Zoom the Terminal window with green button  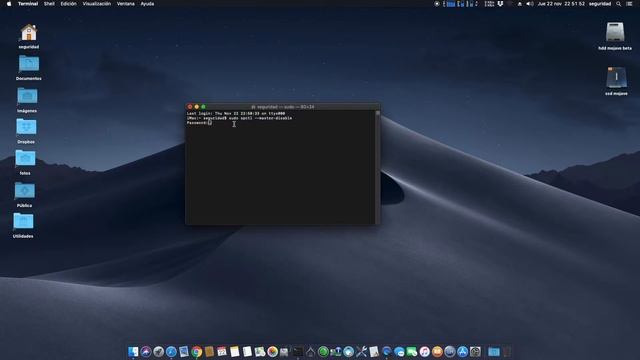[203, 107]
